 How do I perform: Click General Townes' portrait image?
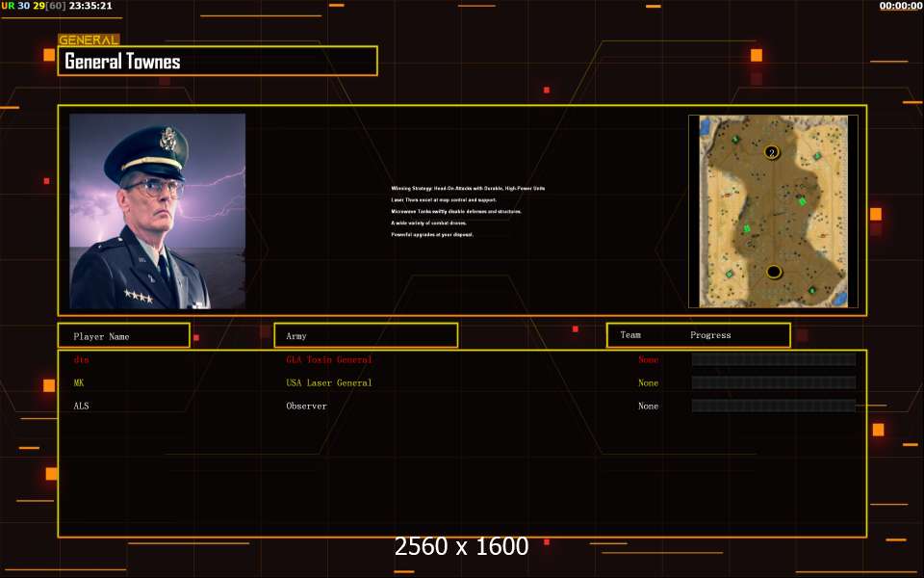click(x=157, y=211)
